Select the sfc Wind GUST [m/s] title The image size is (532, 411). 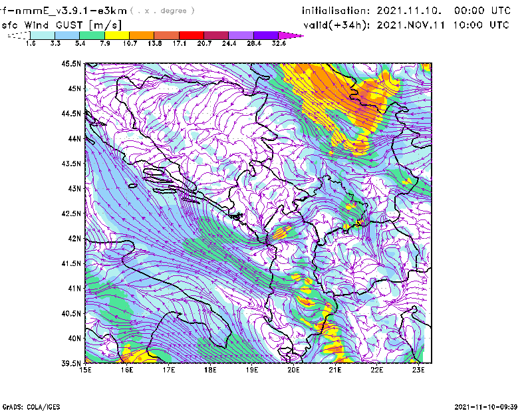[x=61, y=25]
